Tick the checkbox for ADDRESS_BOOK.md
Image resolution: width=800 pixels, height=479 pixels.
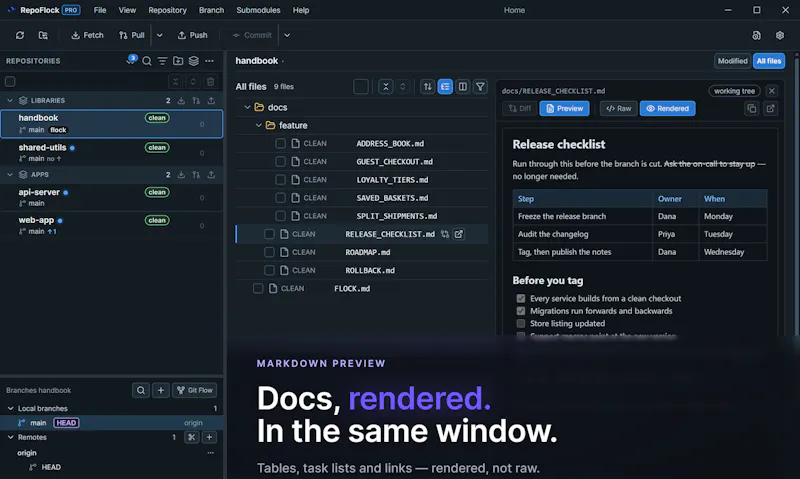(280, 143)
